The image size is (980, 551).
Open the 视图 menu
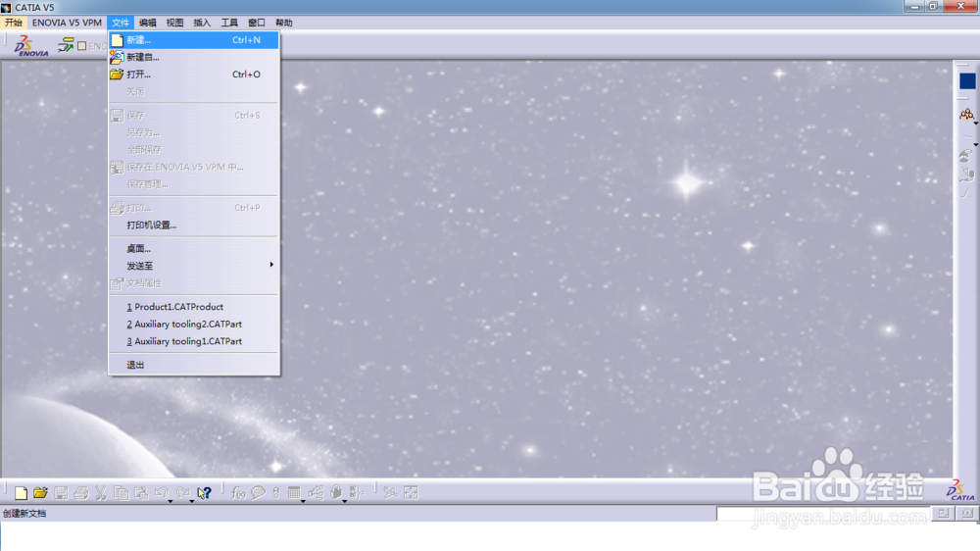pyautogui.click(x=175, y=23)
